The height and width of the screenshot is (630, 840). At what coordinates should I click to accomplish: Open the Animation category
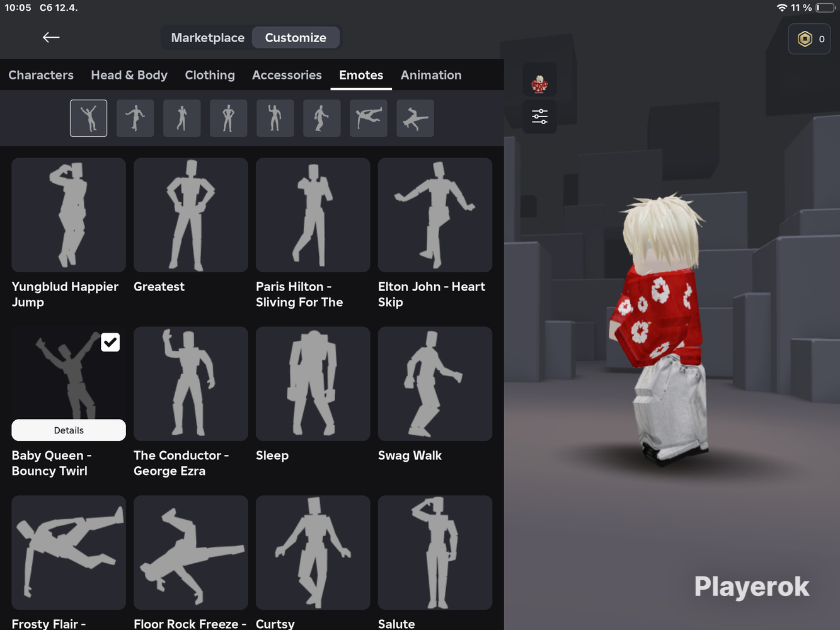point(431,75)
